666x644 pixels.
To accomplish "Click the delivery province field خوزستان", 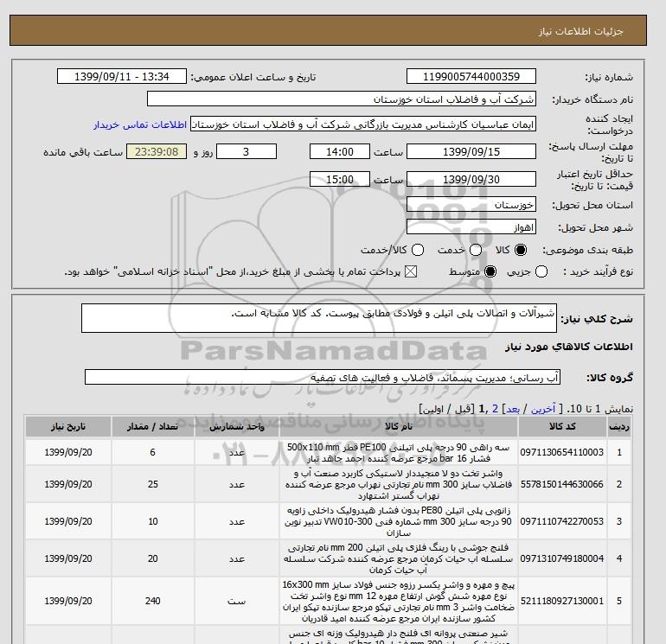I will point(471,205).
